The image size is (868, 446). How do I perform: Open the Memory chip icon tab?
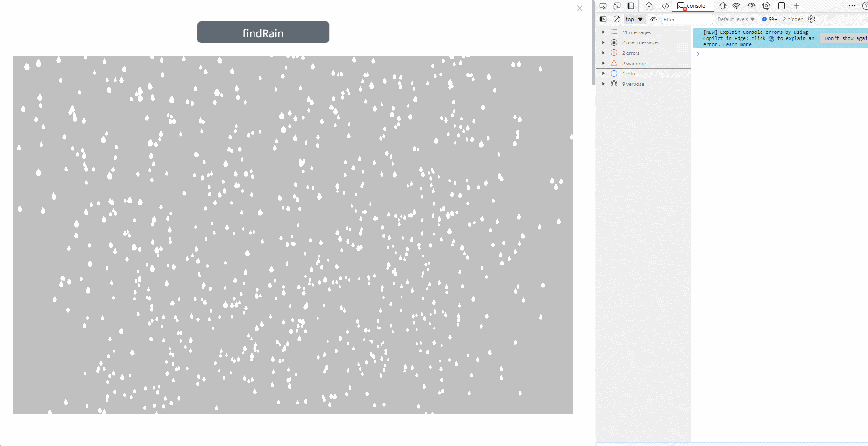[x=766, y=6]
